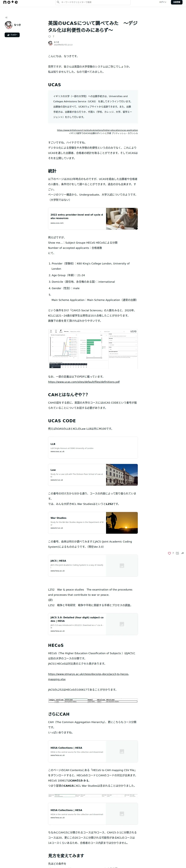Click JACS | HESA card placeholder image icon
Screen dimensions: 186x868
coord(122,566)
